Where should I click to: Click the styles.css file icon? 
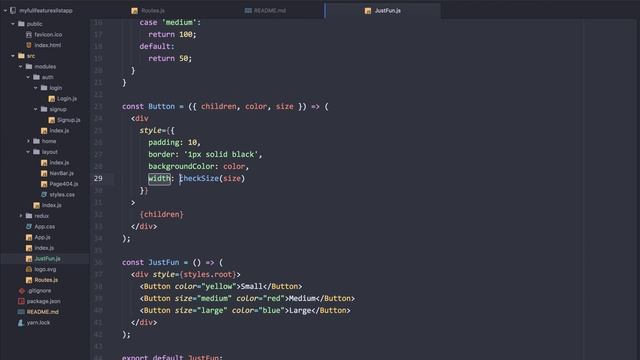tap(44, 194)
